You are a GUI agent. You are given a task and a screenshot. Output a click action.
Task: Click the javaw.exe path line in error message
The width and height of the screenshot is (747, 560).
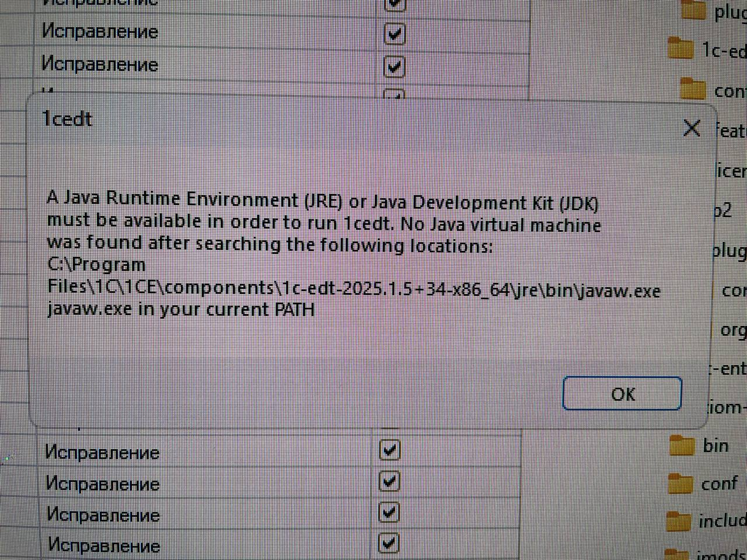(x=353, y=290)
